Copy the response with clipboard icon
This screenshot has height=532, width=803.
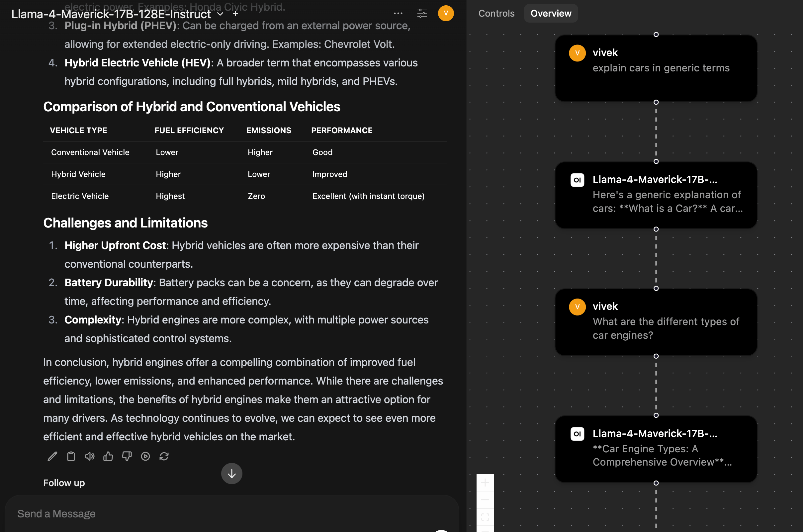pyautogui.click(x=71, y=456)
